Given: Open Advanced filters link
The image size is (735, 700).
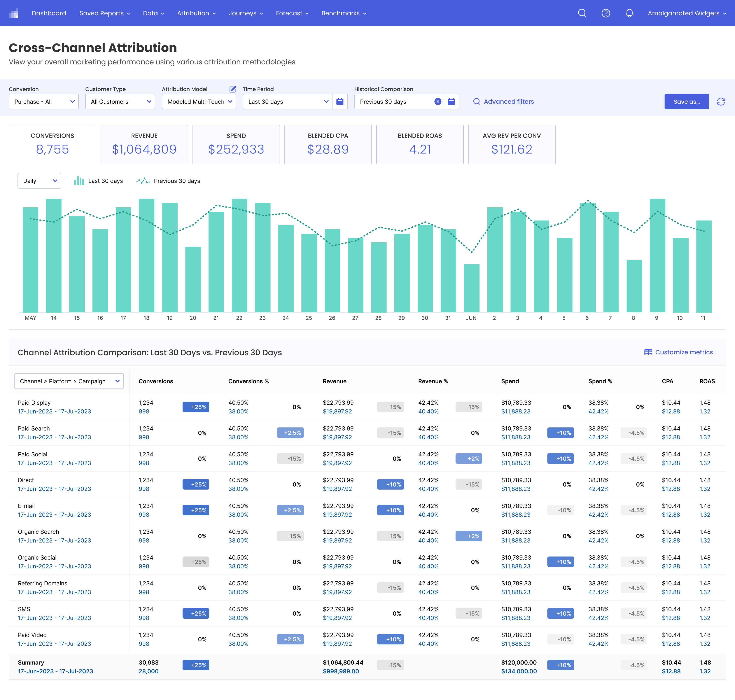Looking at the screenshot, I should pos(503,101).
